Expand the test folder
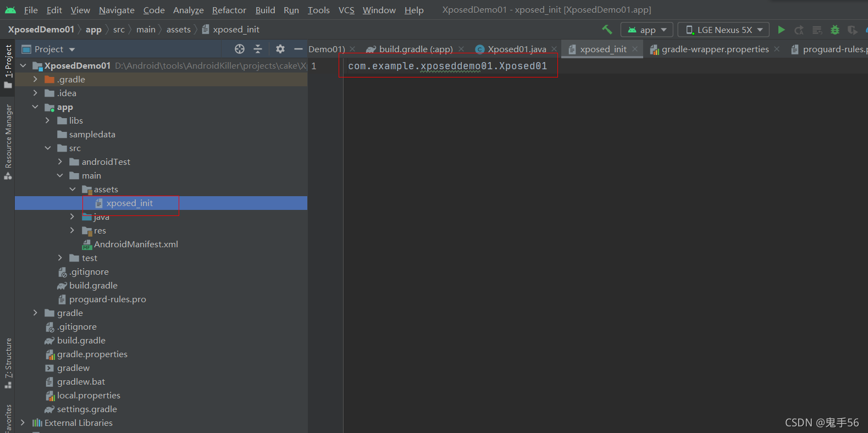This screenshot has width=868, height=433. 60,258
